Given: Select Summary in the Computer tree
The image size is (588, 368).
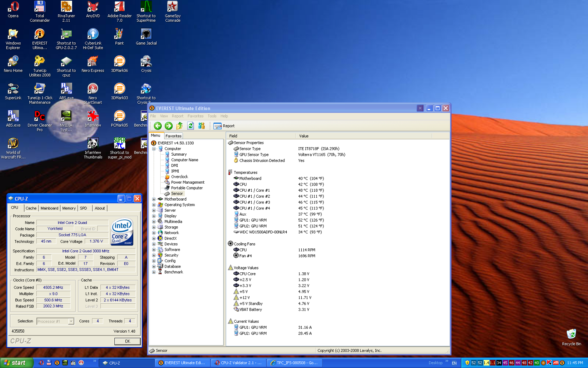Looking at the screenshot, I should (x=179, y=155).
